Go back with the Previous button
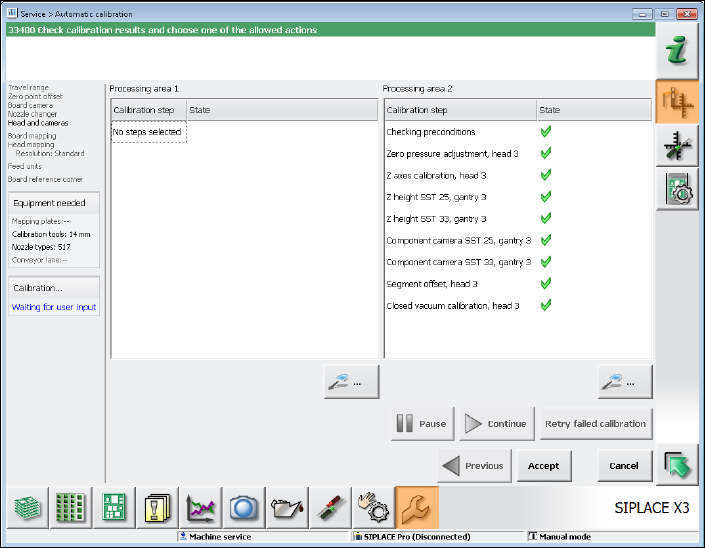The width and height of the screenshot is (705, 548). (474, 466)
